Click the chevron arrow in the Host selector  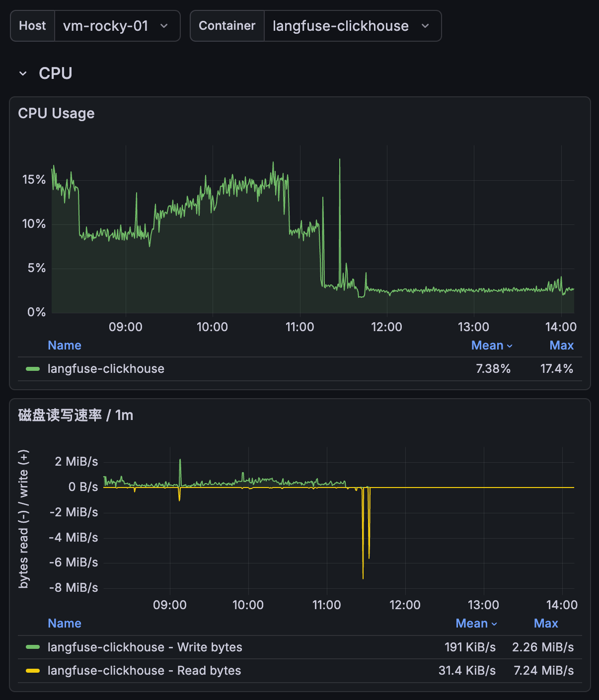(164, 26)
